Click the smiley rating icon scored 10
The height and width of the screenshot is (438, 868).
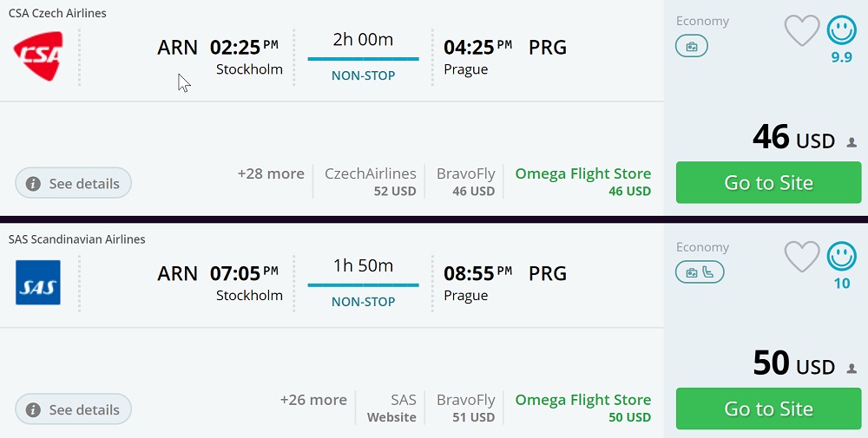pos(841,257)
